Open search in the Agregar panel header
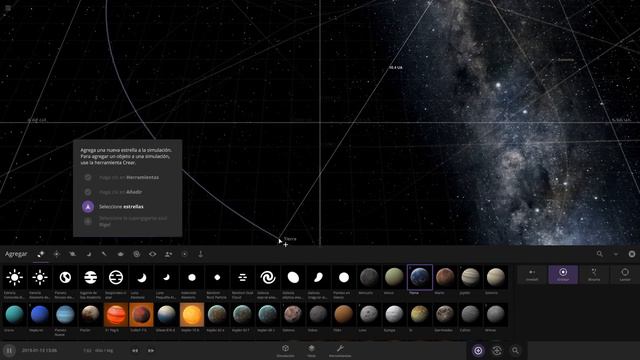 coord(600,254)
